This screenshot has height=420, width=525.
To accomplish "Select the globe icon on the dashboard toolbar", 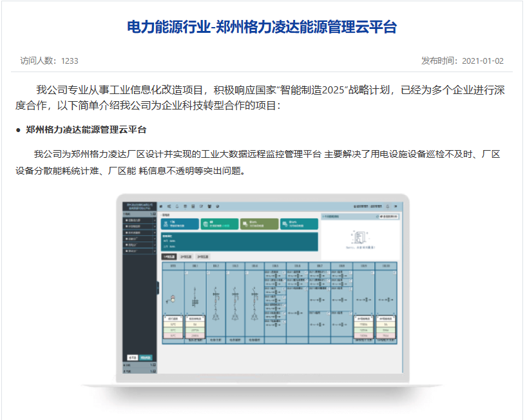I will point(216,206).
